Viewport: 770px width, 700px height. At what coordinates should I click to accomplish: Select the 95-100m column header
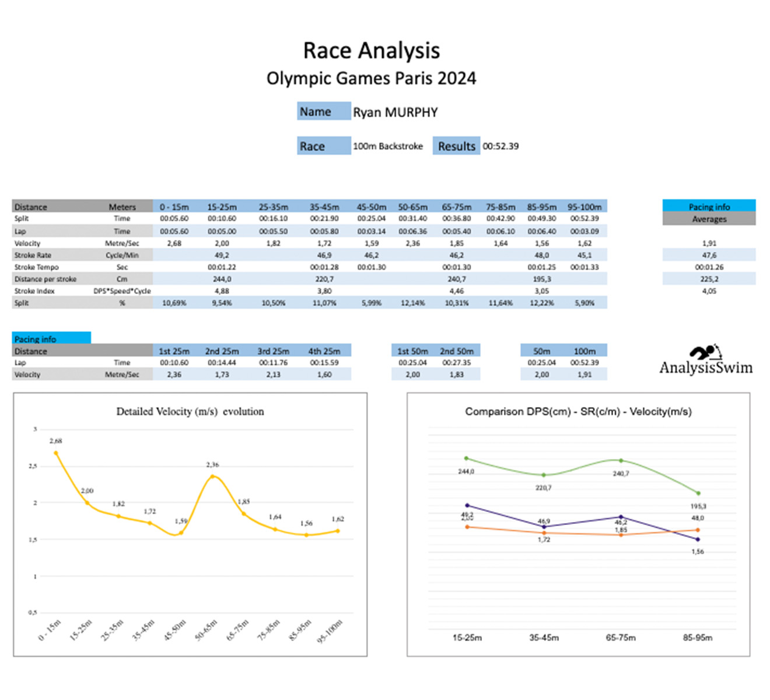pyautogui.click(x=584, y=206)
